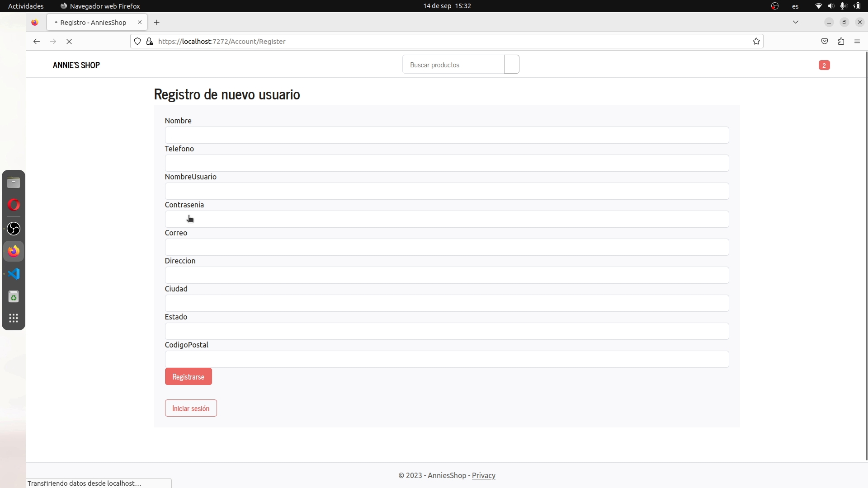
Task: Click the Iniciar sesión button
Action: (191, 408)
